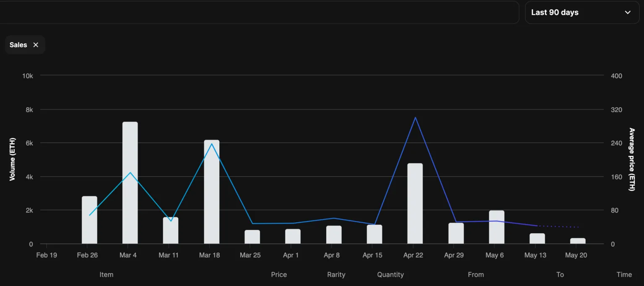644x286 pixels.
Task: Select the Mar 11 volume bar
Action: [x=171, y=230]
